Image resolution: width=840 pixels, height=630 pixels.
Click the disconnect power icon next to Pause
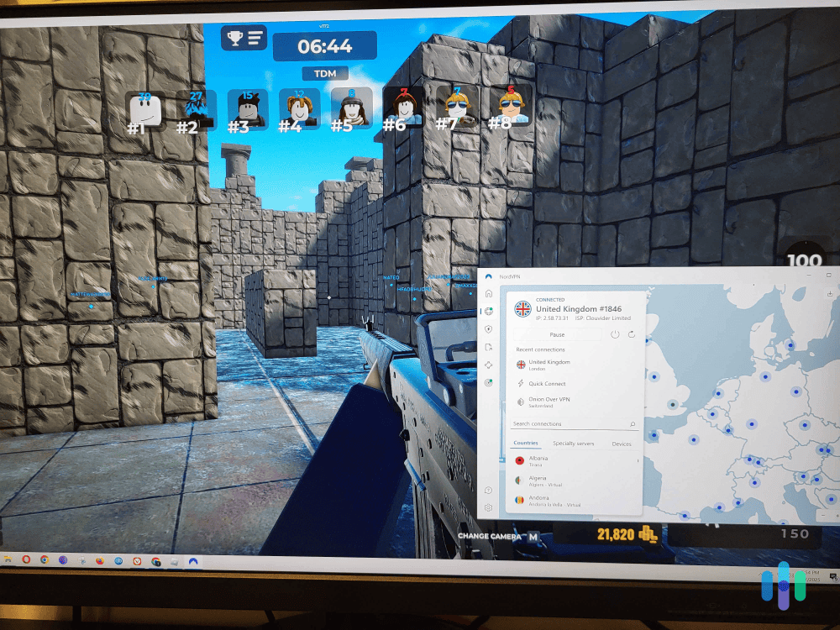(614, 334)
